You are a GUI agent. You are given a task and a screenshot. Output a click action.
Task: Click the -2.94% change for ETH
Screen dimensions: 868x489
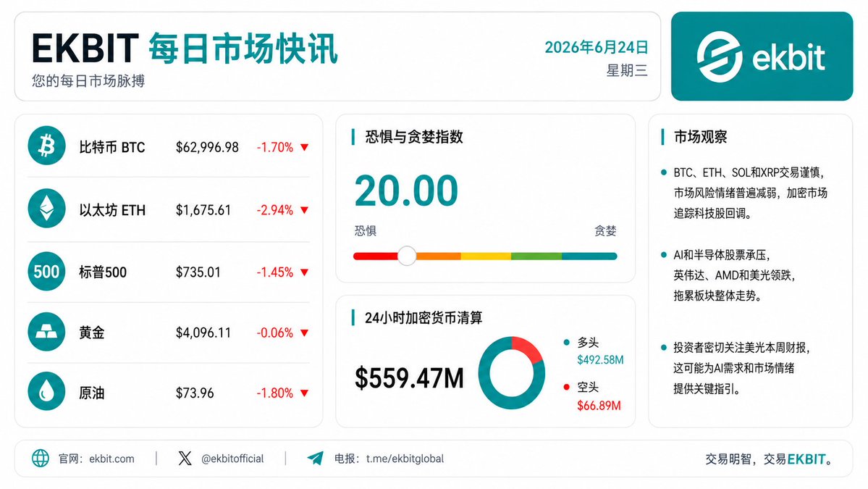coord(274,210)
